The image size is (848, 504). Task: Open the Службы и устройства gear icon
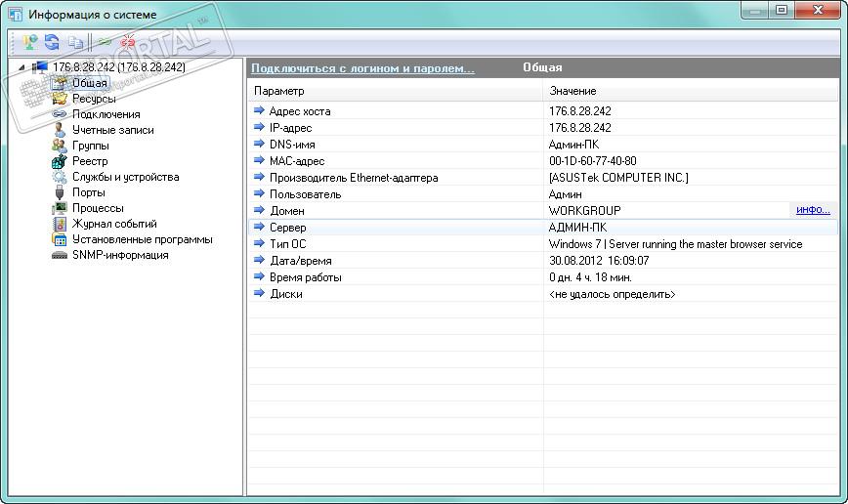[x=59, y=177]
